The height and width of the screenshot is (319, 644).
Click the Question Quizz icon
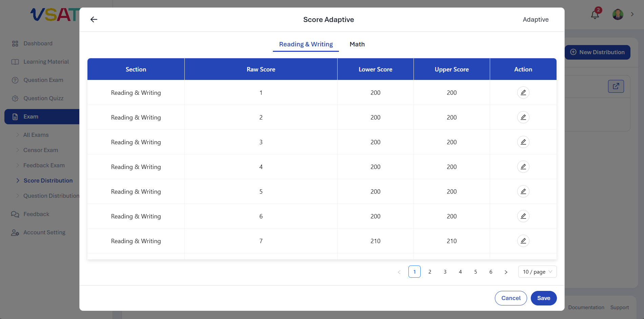coord(15,99)
